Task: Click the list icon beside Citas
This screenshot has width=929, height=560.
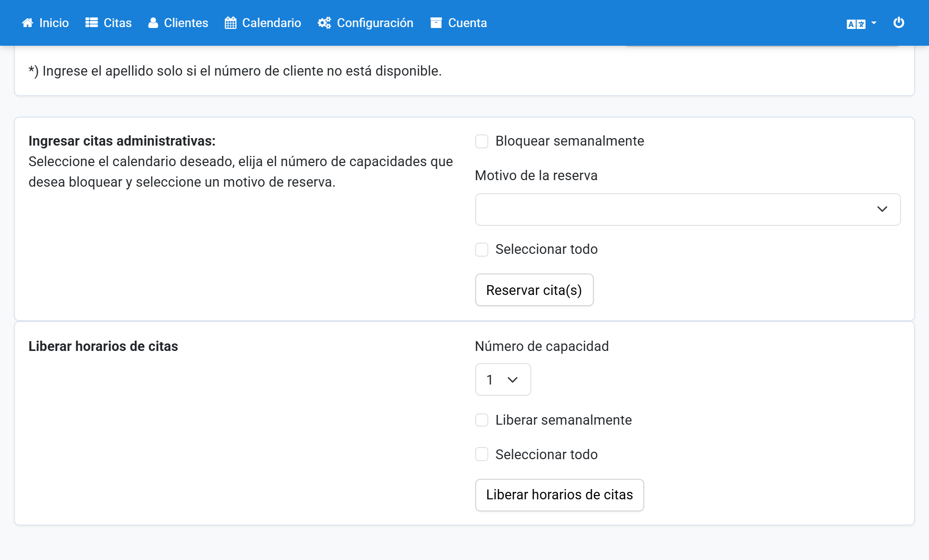Action: coord(91,23)
